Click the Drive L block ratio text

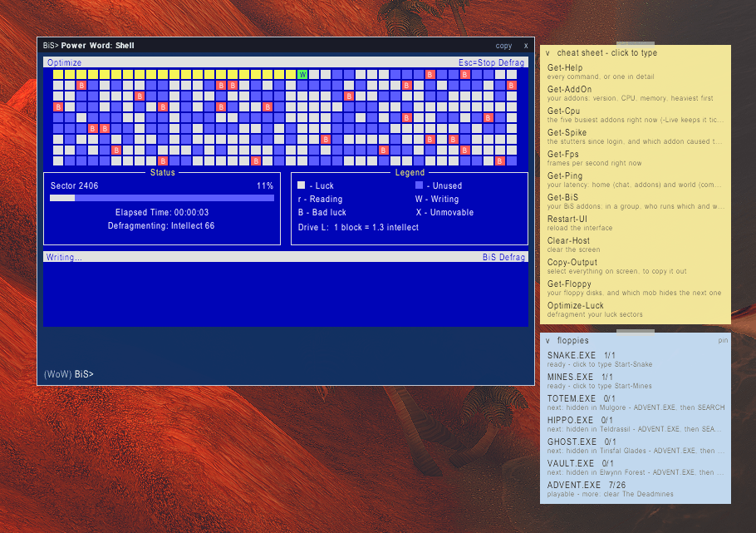click(358, 227)
